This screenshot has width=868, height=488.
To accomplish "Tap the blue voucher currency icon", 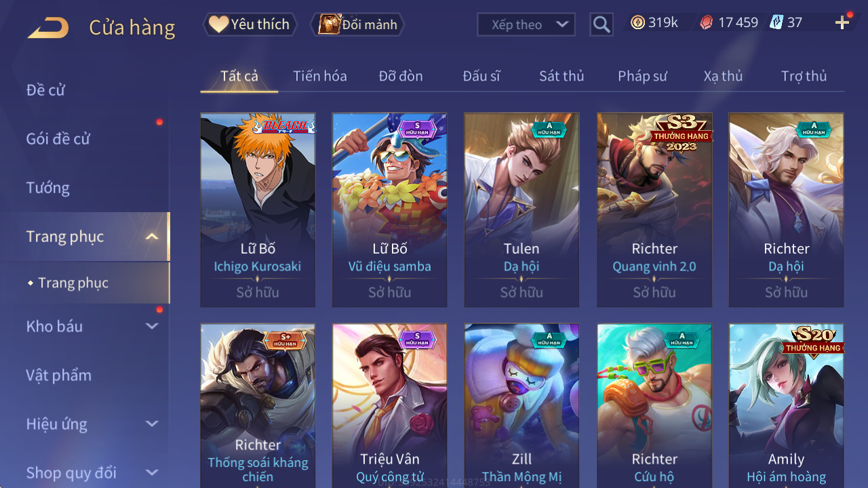I will pos(776,22).
